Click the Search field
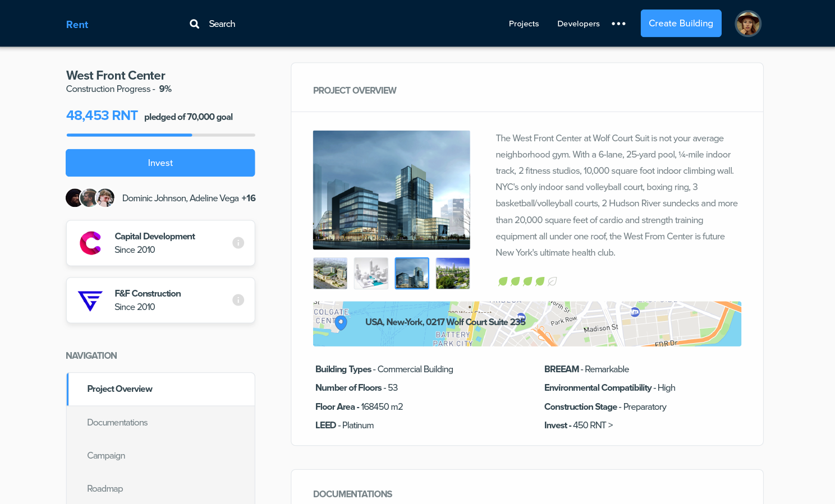The width and height of the screenshot is (835, 504). pyautogui.click(x=222, y=24)
